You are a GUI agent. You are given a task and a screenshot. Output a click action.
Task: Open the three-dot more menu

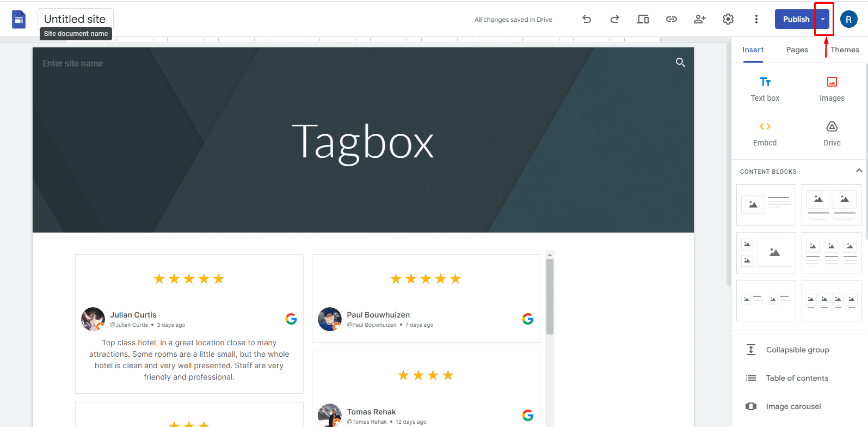point(756,19)
